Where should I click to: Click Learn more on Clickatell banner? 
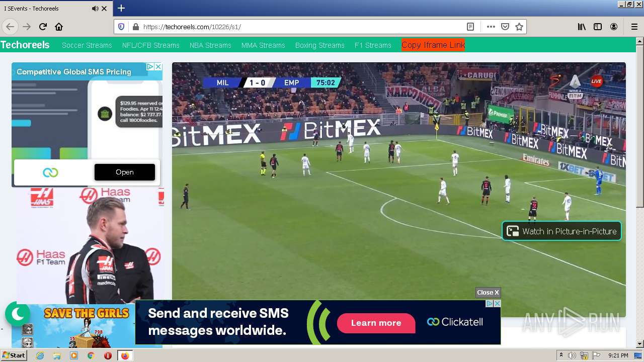click(376, 323)
